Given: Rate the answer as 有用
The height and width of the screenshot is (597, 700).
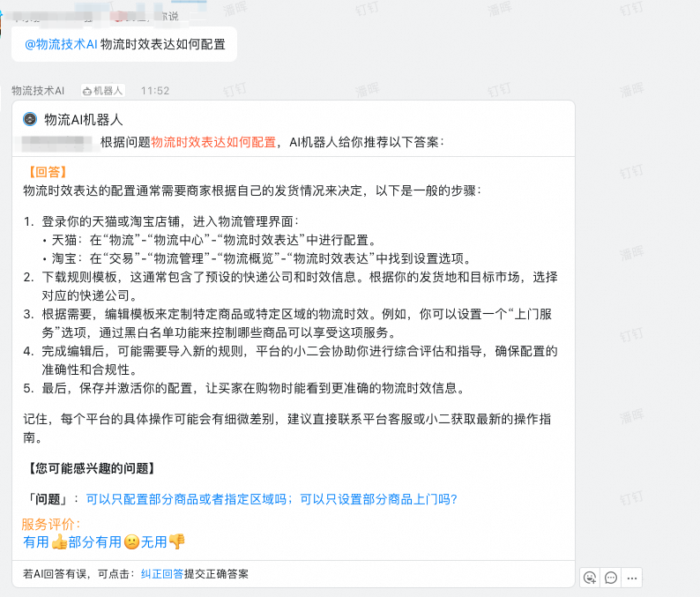Looking at the screenshot, I should (36, 542).
